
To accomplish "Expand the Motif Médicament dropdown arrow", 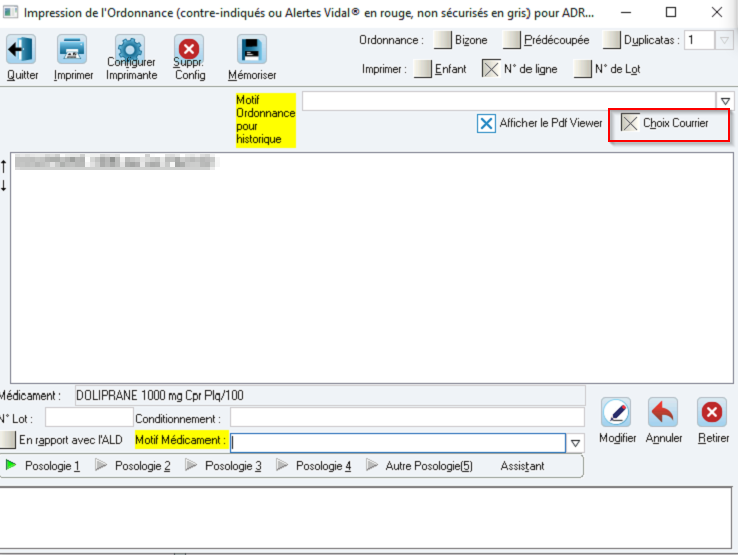I will pyautogui.click(x=575, y=443).
